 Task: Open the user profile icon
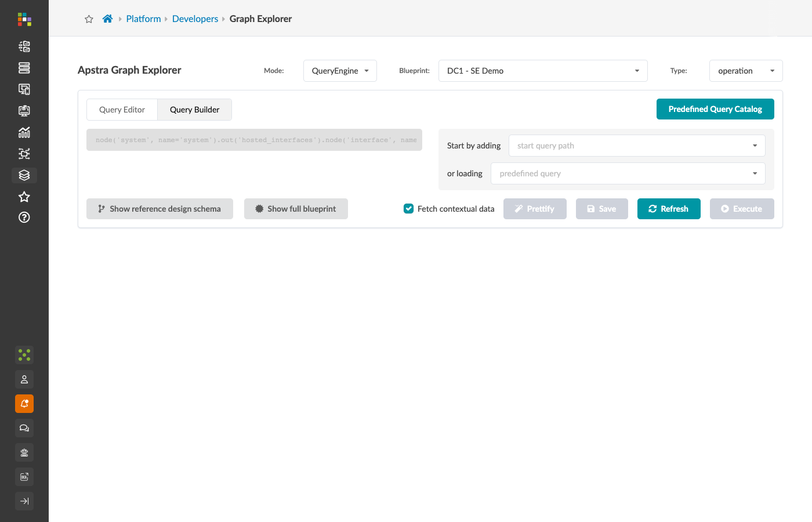pos(24,379)
